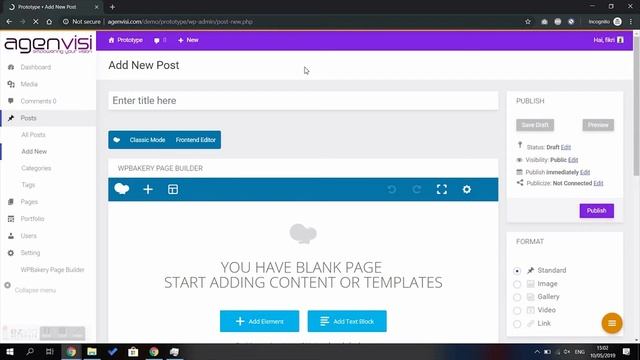640x360 pixels.
Task: Open the Frontend Editor
Action: (196, 140)
